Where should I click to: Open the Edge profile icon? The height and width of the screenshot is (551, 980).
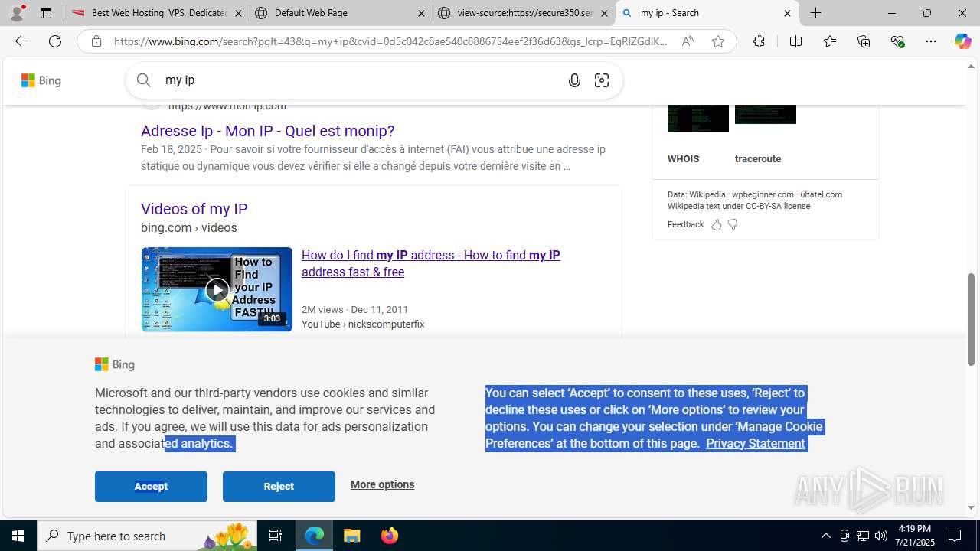17,13
